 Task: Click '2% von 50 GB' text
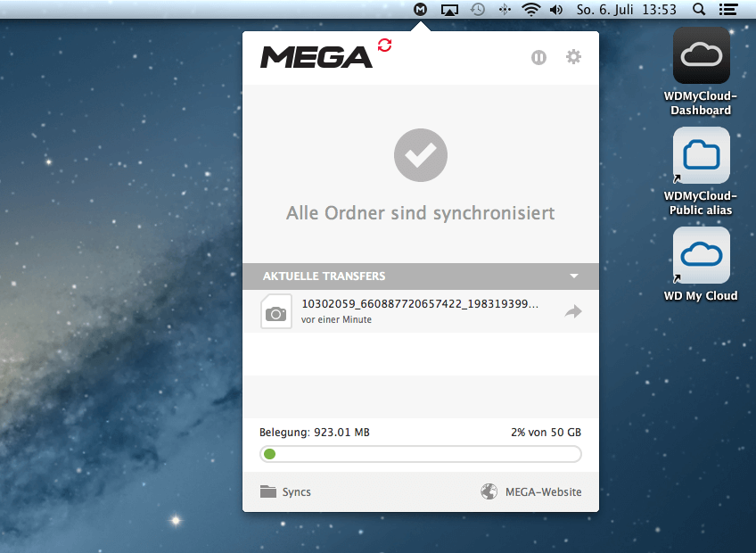click(x=546, y=432)
